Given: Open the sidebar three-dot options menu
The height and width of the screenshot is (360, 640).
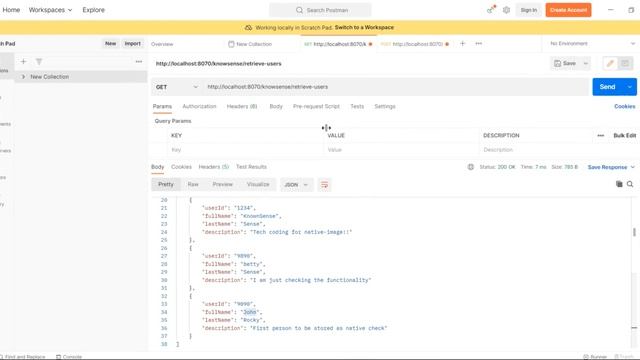Looking at the screenshot, I should (139, 62).
